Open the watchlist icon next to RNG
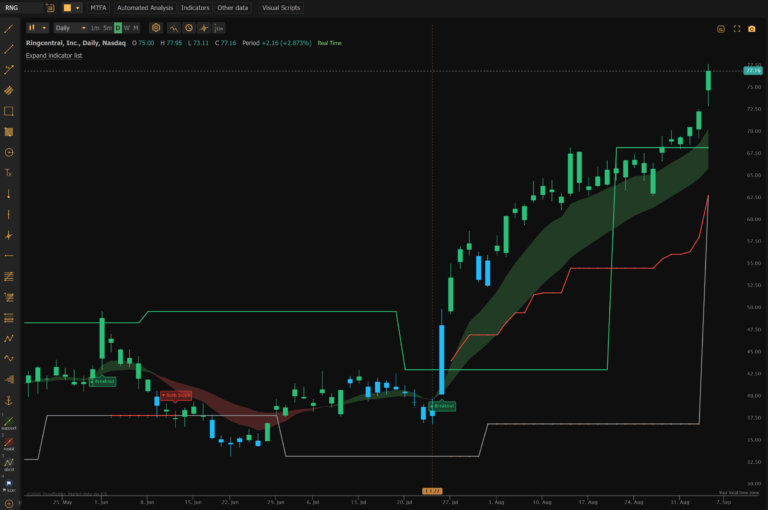This screenshot has height=510, width=768. (x=50, y=8)
